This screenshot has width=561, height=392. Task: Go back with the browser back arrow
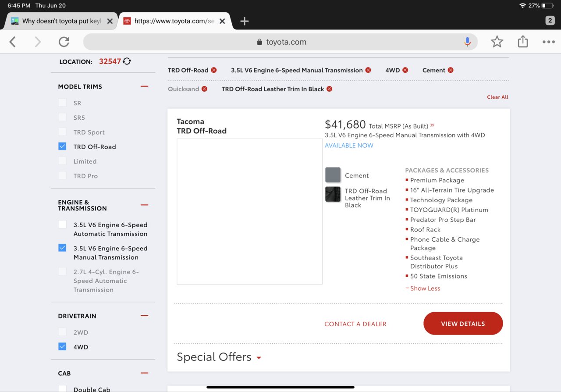coord(12,42)
